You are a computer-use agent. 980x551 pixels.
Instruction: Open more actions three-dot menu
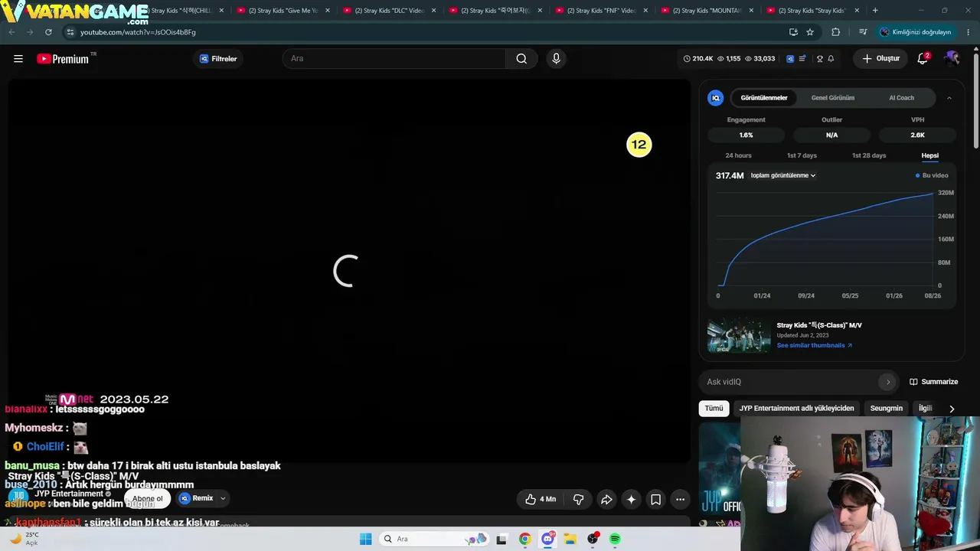680,499
